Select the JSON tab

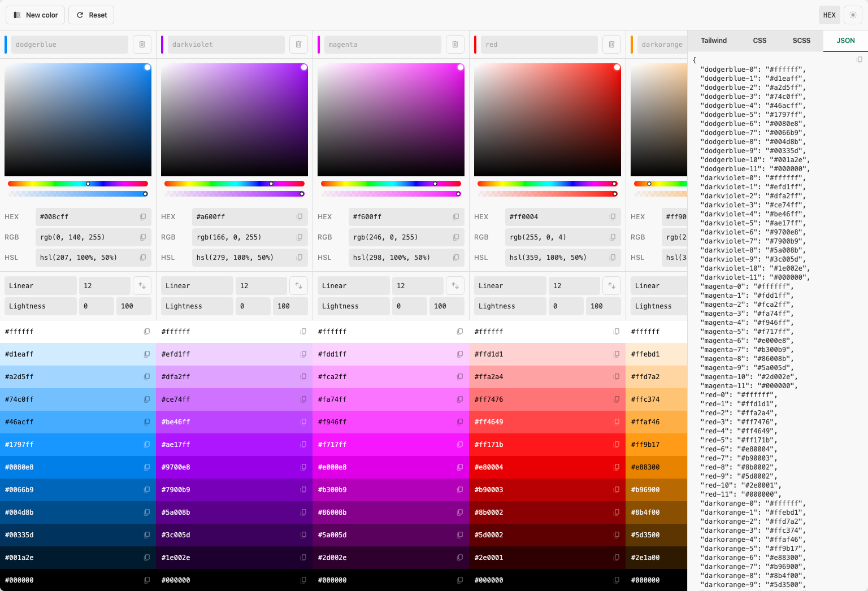[845, 41]
